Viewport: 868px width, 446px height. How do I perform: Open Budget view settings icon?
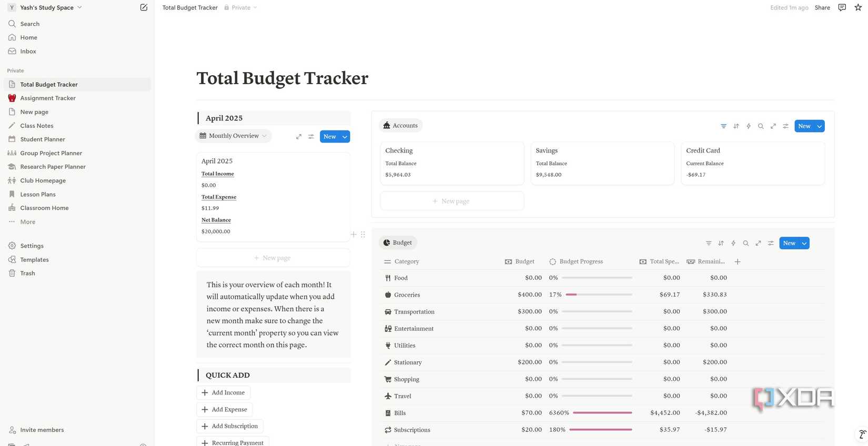point(771,243)
